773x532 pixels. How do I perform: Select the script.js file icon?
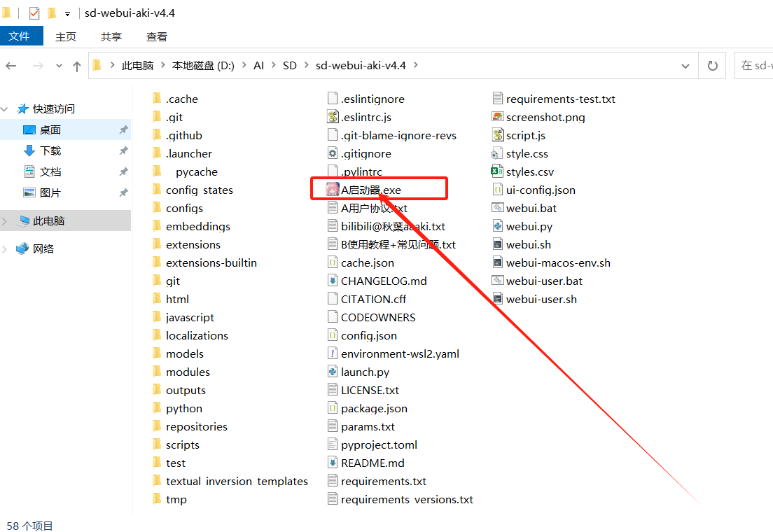click(x=497, y=134)
